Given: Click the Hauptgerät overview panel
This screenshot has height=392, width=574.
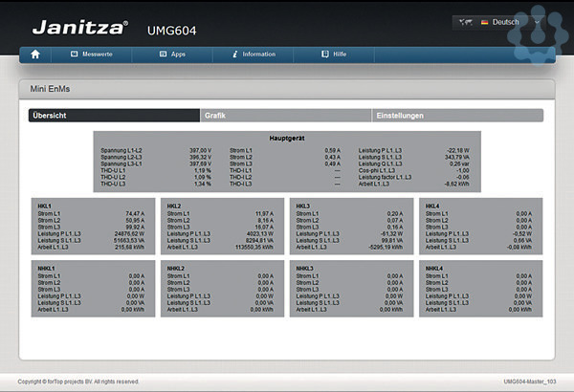Looking at the screenshot, I should 287,160.
